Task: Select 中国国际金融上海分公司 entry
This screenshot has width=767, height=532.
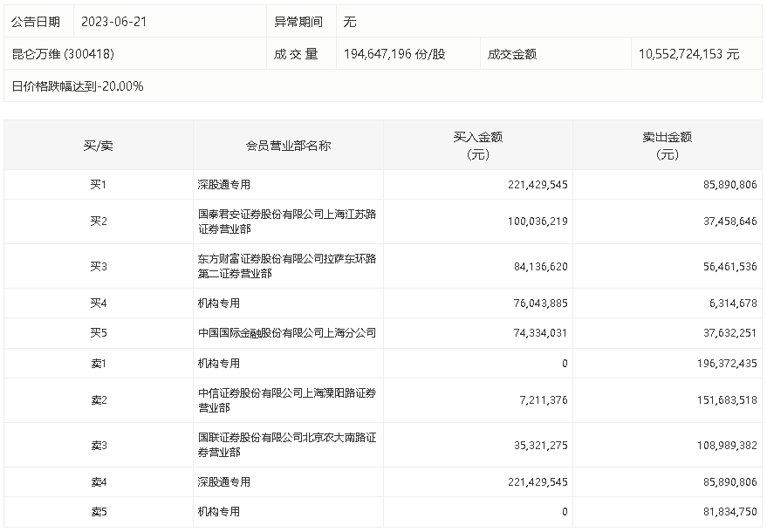Action: pos(286,333)
